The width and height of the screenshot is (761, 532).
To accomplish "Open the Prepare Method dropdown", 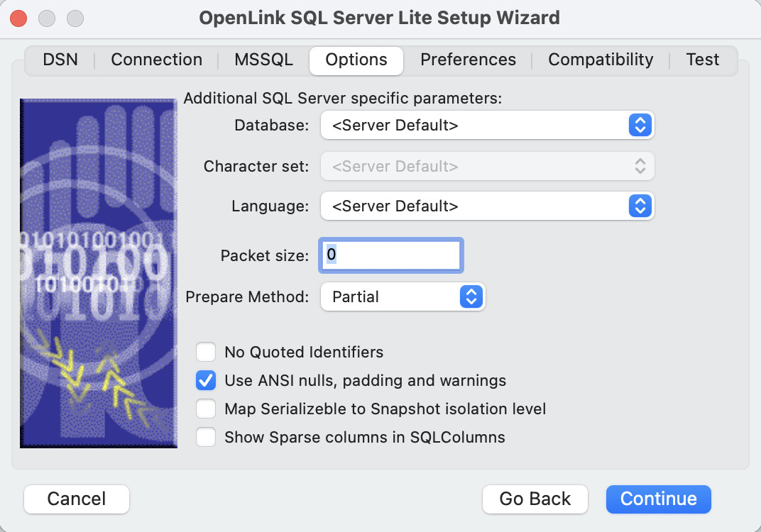I will click(x=402, y=297).
